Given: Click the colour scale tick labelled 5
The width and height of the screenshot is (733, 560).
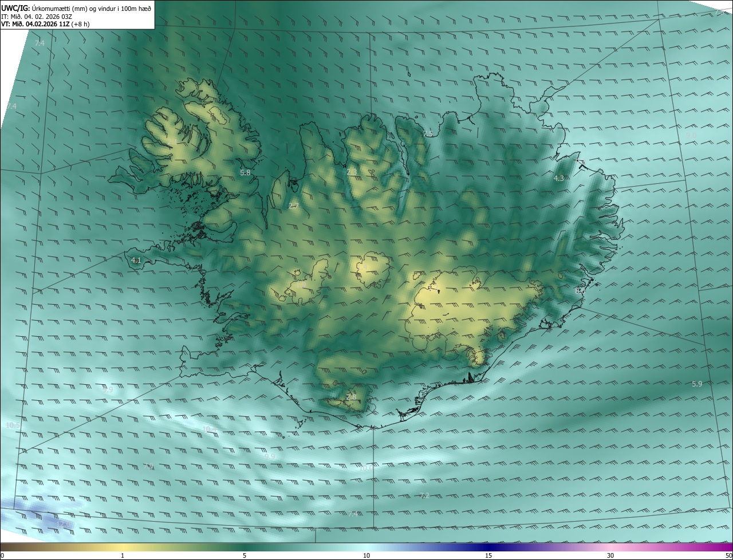Looking at the screenshot, I should click(x=245, y=555).
